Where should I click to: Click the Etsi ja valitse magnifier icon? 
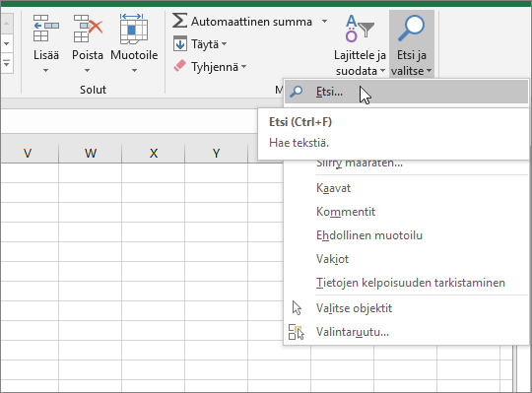click(411, 29)
